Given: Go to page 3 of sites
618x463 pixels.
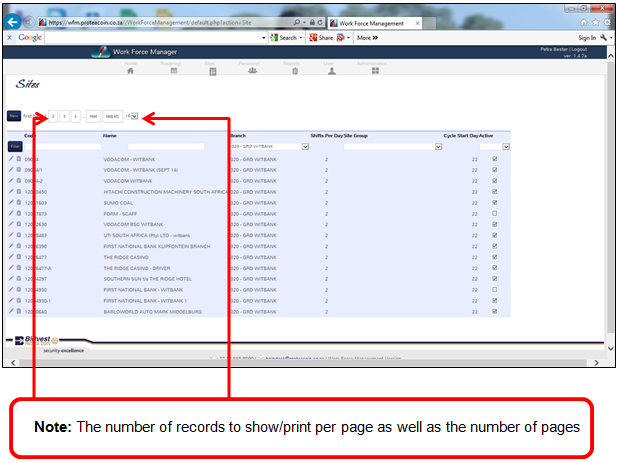Looking at the screenshot, I should (x=64, y=116).
